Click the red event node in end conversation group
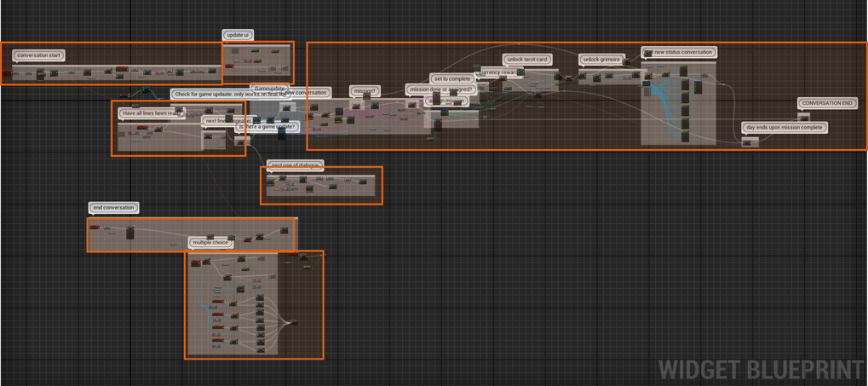This screenshot has height=386, width=868. [x=95, y=228]
